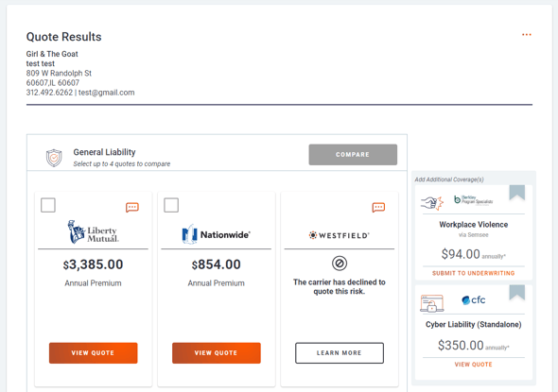Click the declined circle-slash icon
Viewport: 558px width, 392px height.
point(340,264)
